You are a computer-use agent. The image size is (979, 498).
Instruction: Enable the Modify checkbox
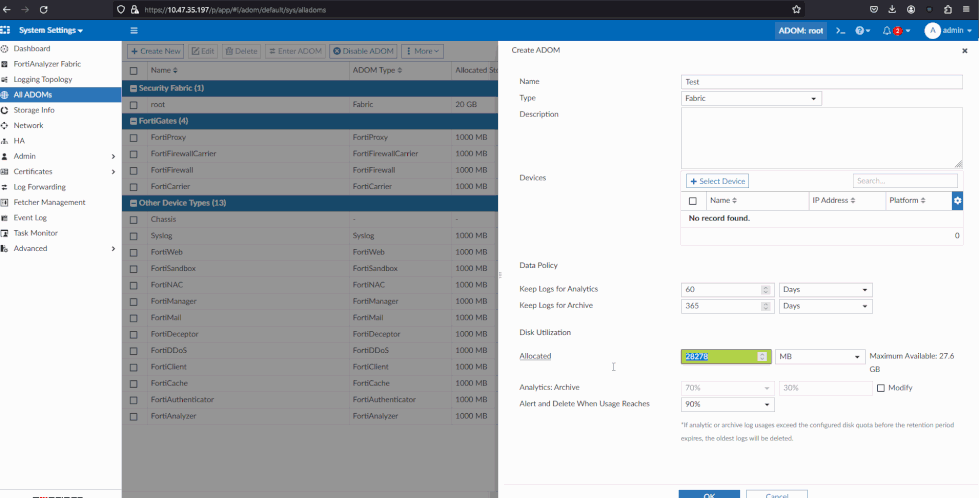881,388
